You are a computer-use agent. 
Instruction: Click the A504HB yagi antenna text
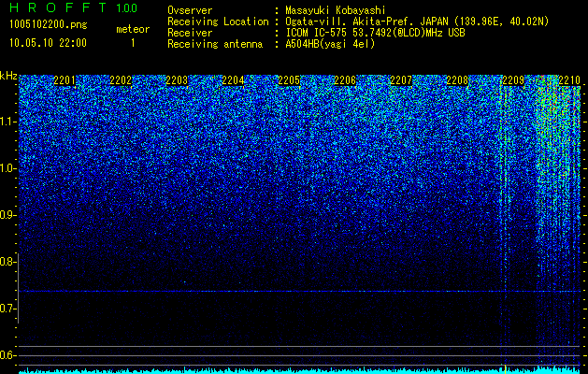click(x=330, y=44)
